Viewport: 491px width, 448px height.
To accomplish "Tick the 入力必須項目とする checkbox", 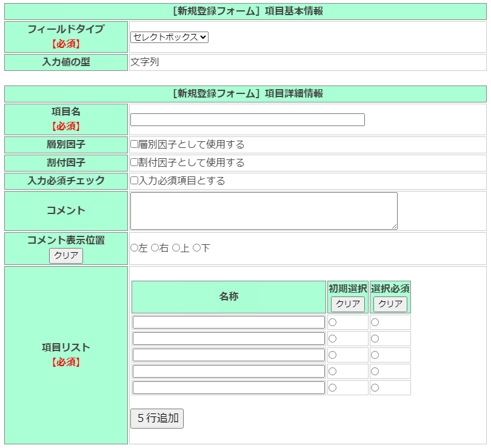I will point(135,181).
